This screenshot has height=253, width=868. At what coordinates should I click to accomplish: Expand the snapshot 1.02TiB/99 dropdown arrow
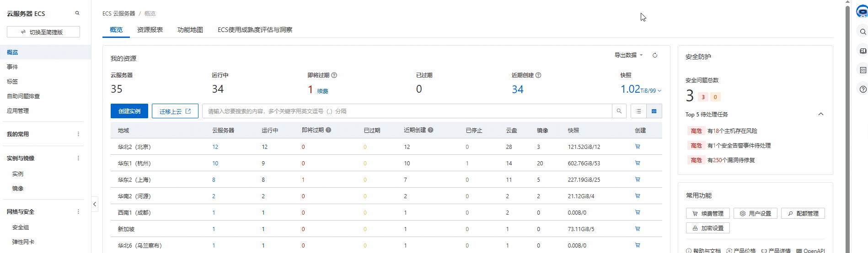[x=659, y=91]
